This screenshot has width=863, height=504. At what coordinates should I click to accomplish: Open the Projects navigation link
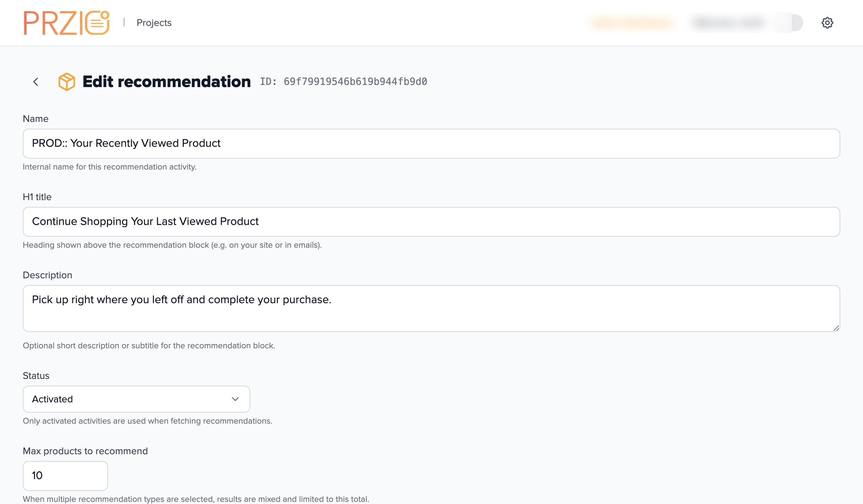coord(154,23)
